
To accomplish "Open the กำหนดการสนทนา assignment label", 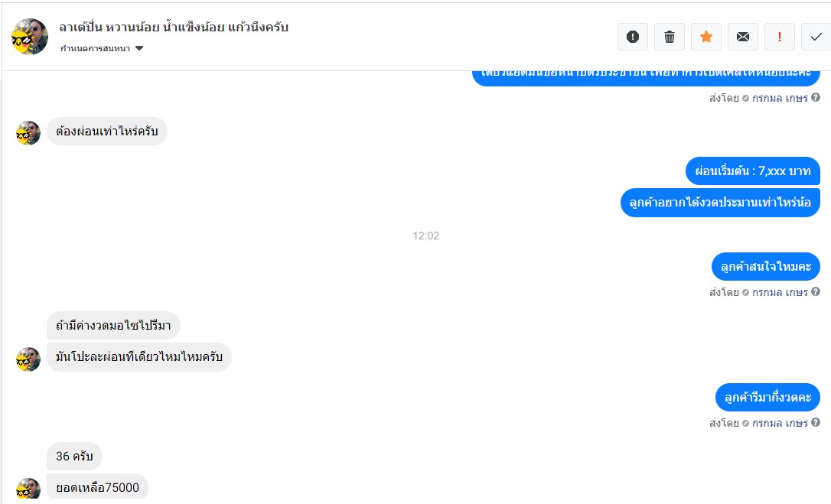I will pos(96,48).
